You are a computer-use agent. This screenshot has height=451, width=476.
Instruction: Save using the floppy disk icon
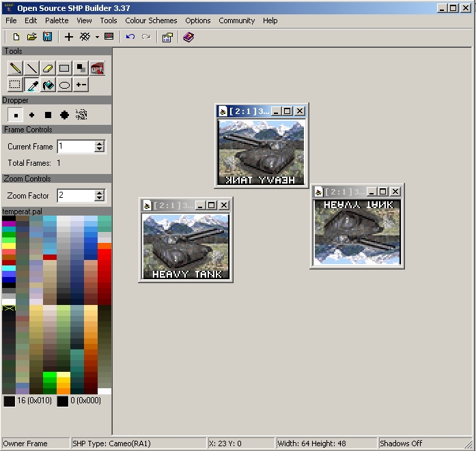(x=47, y=37)
